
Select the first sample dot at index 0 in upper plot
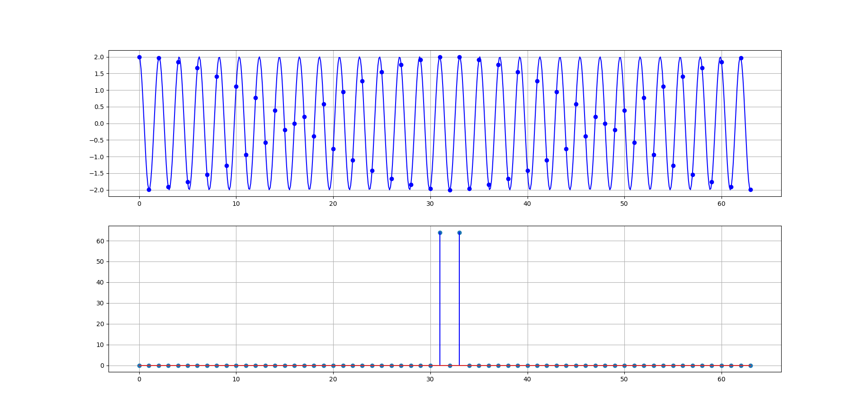pyautogui.click(x=139, y=57)
